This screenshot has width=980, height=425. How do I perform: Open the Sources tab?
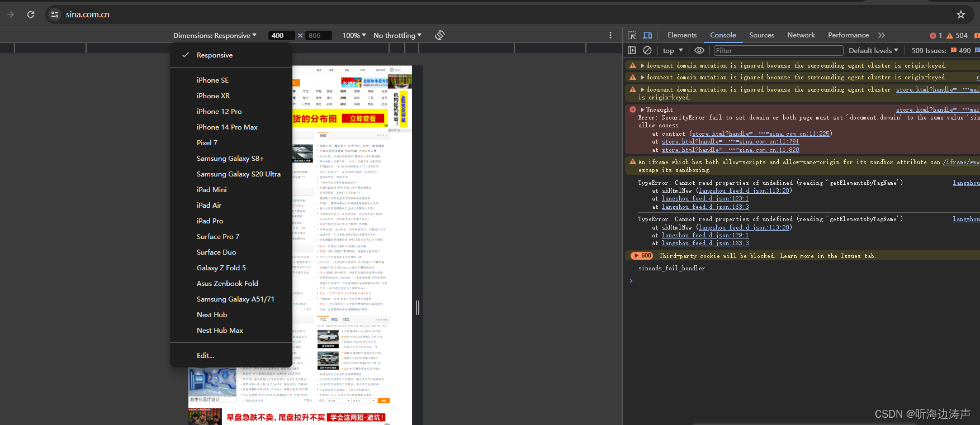[761, 35]
